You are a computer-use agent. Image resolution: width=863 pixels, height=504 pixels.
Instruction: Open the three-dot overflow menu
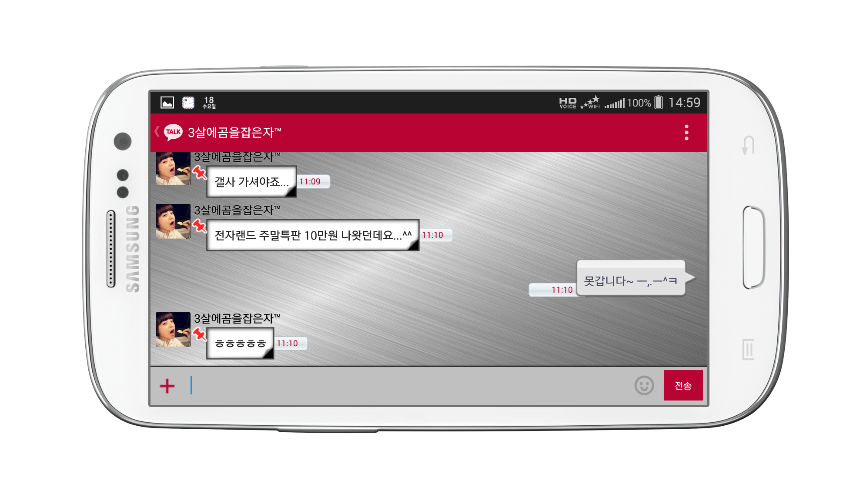tap(686, 132)
